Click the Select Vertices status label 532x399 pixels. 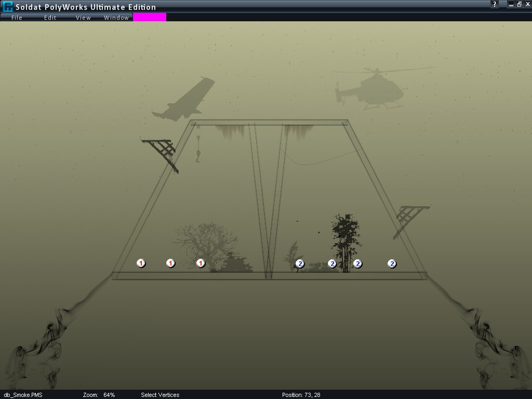point(160,395)
